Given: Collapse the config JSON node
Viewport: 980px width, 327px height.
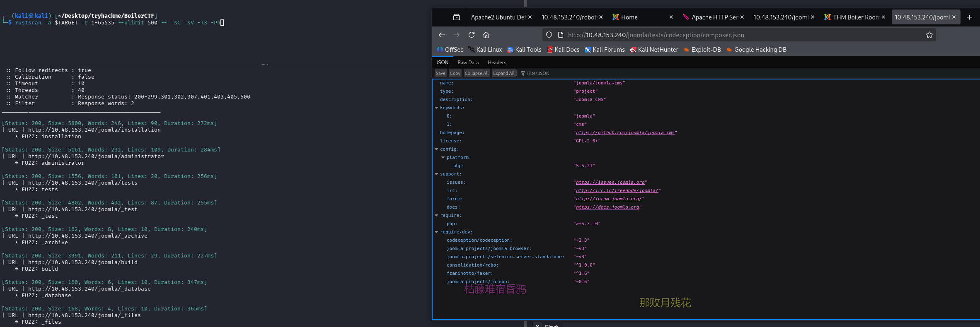Looking at the screenshot, I should click(x=436, y=149).
